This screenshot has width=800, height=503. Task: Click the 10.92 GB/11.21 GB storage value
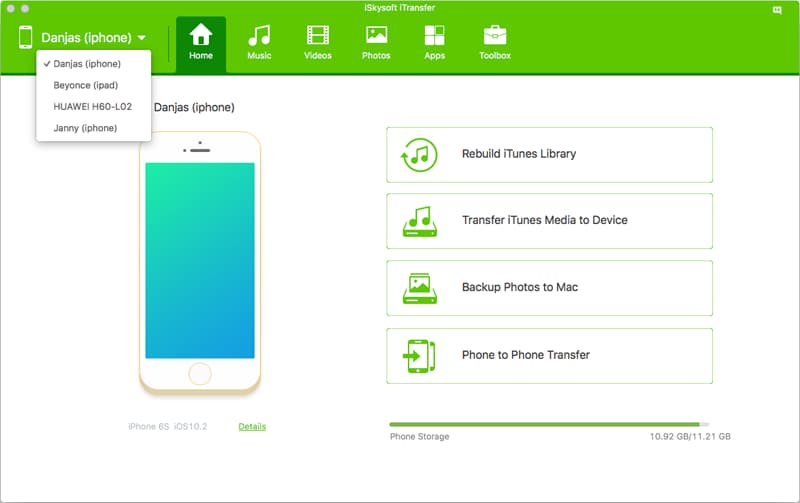coord(690,436)
